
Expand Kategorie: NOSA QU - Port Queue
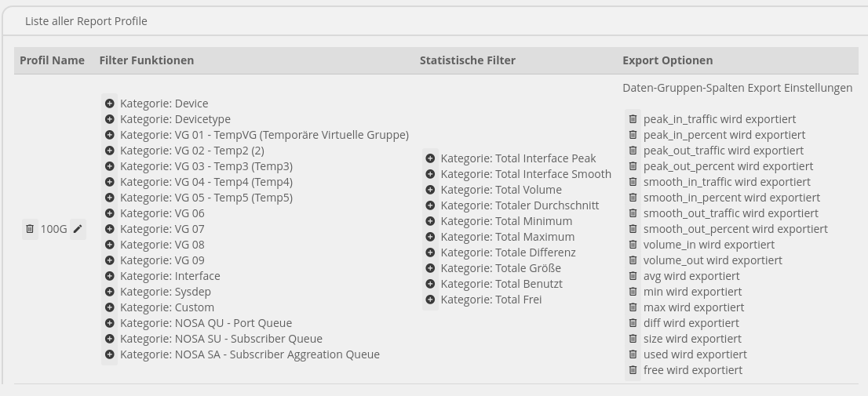(109, 323)
